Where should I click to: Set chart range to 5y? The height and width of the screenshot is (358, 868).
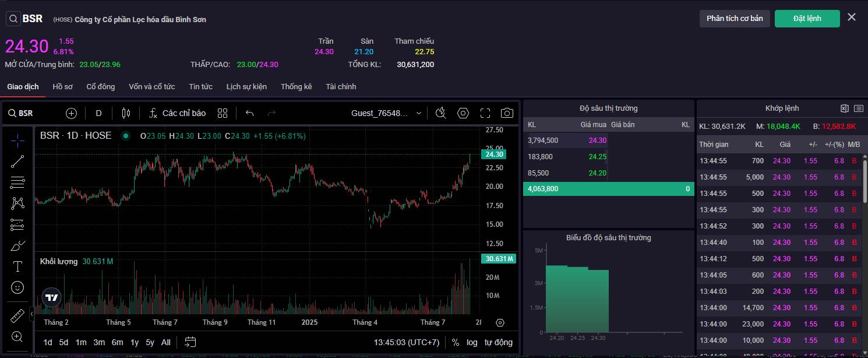tap(150, 342)
